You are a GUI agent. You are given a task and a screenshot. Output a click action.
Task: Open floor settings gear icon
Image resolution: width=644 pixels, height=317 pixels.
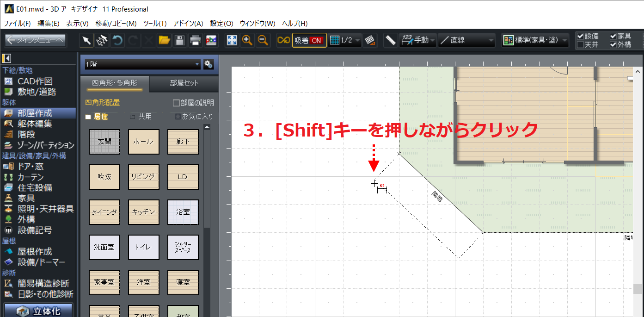209,64
